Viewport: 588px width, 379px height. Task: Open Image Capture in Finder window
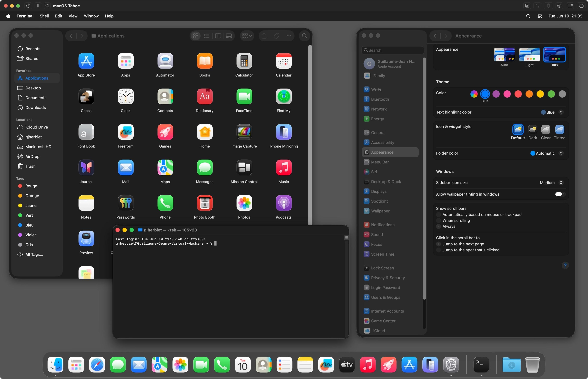pos(244,132)
